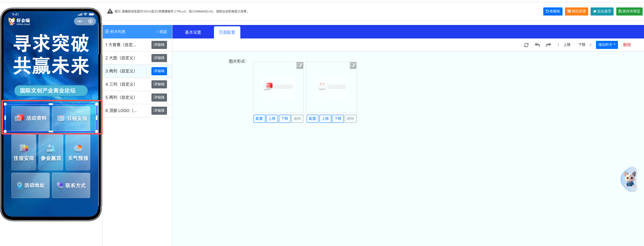Click the red 删除 link in toolbar
Image resolution: width=644 pixels, height=246 pixels.
coord(627,45)
